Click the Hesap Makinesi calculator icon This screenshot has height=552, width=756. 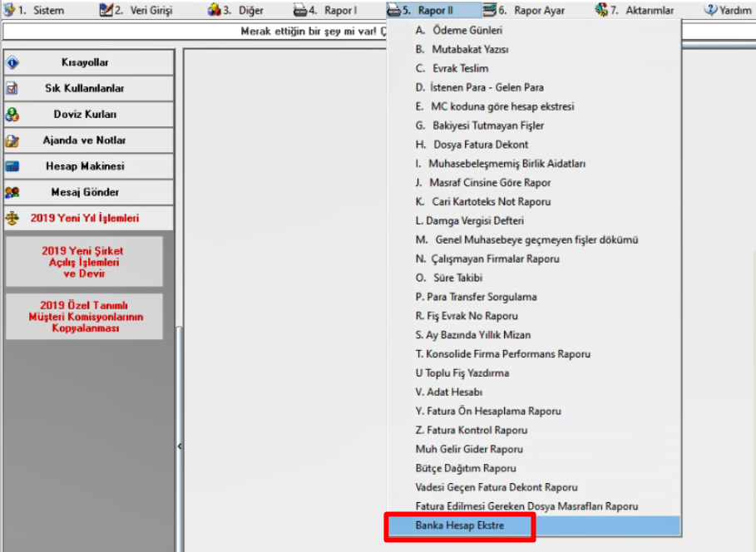12,166
